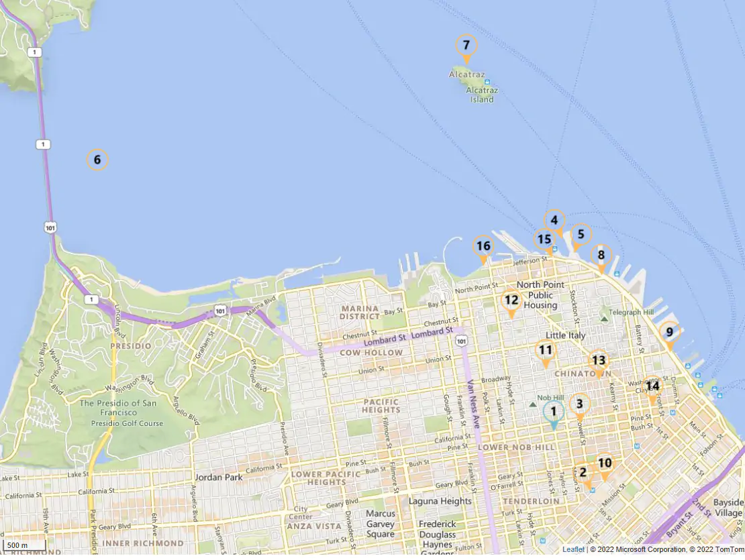This screenshot has height=560, width=745.
Task: Select map marker number 2
Action: (x=583, y=473)
